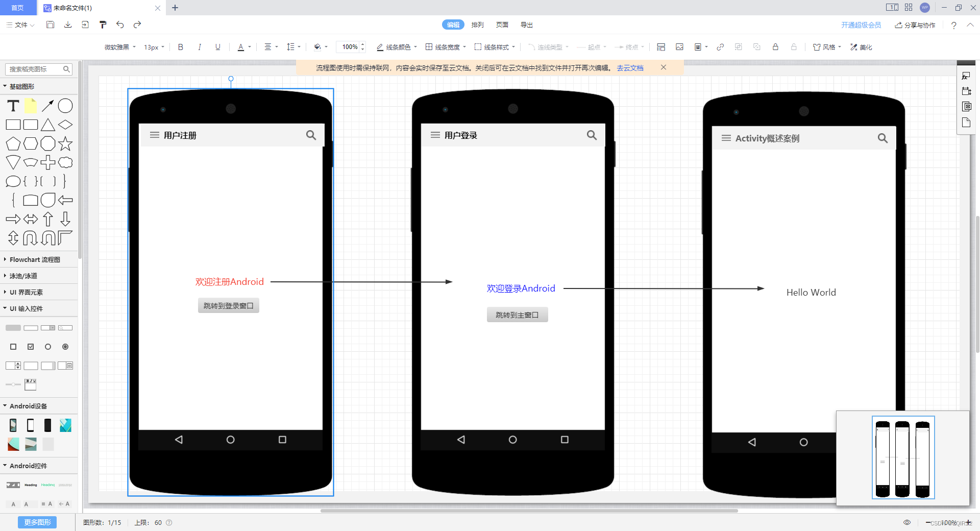Click the search icon in 用户注册 phone
This screenshot has width=980, height=531.
pyautogui.click(x=311, y=135)
